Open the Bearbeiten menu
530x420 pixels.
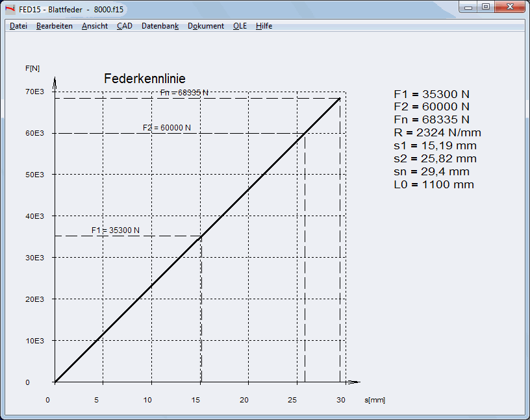tap(54, 26)
